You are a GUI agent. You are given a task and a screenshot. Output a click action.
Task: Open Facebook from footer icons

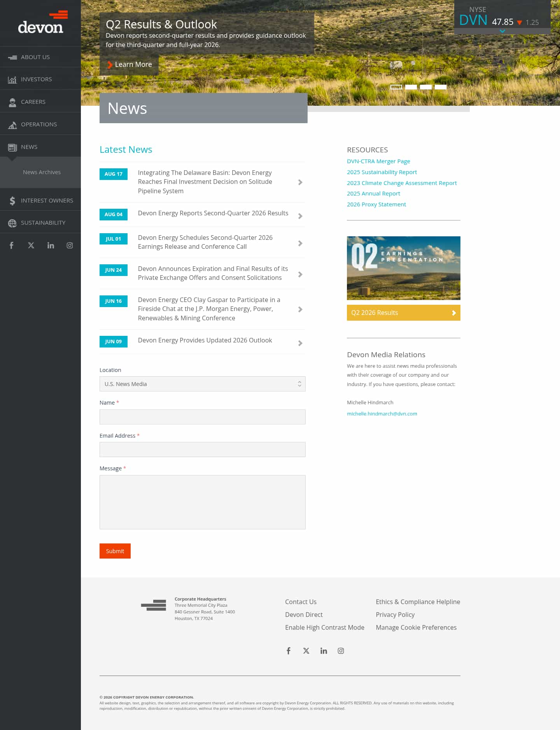[289, 651]
